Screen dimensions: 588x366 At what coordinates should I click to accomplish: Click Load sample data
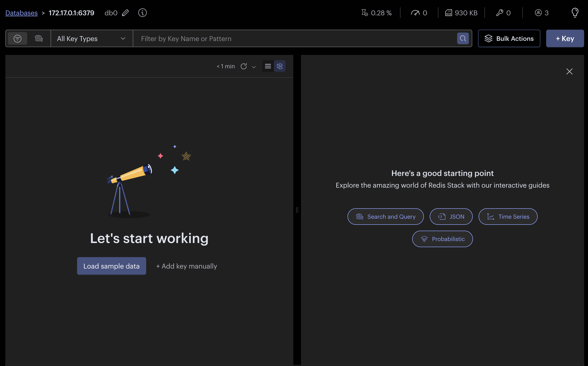click(x=111, y=266)
